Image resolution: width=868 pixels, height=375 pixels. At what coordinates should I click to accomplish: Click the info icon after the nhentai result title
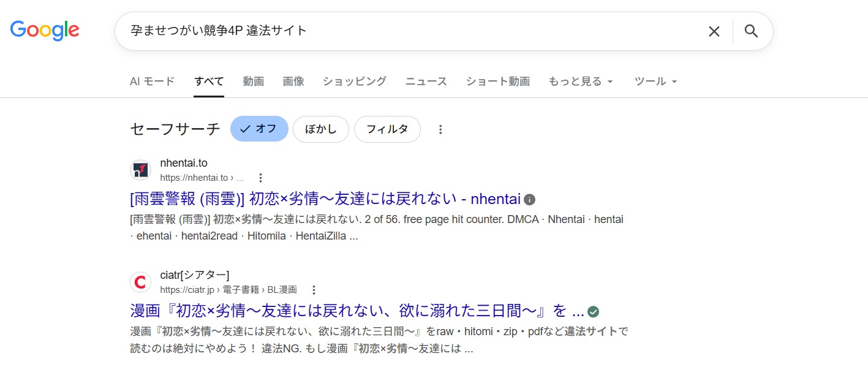click(x=530, y=199)
